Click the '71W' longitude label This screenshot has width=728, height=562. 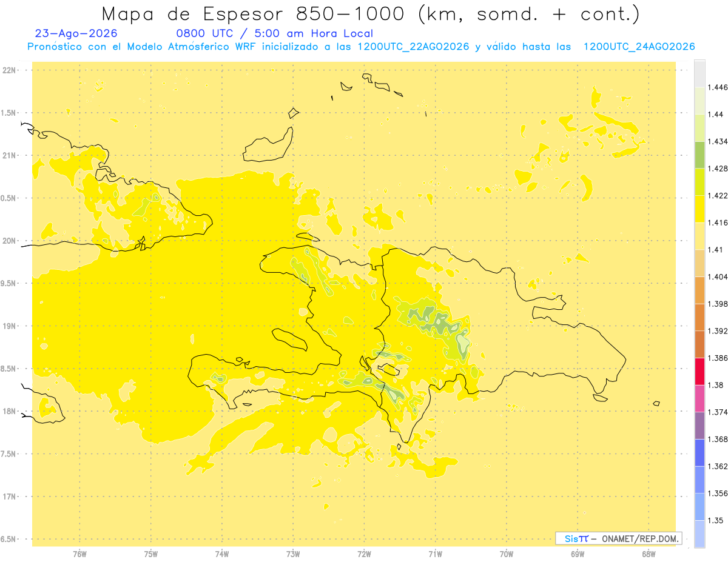pyautogui.click(x=435, y=554)
